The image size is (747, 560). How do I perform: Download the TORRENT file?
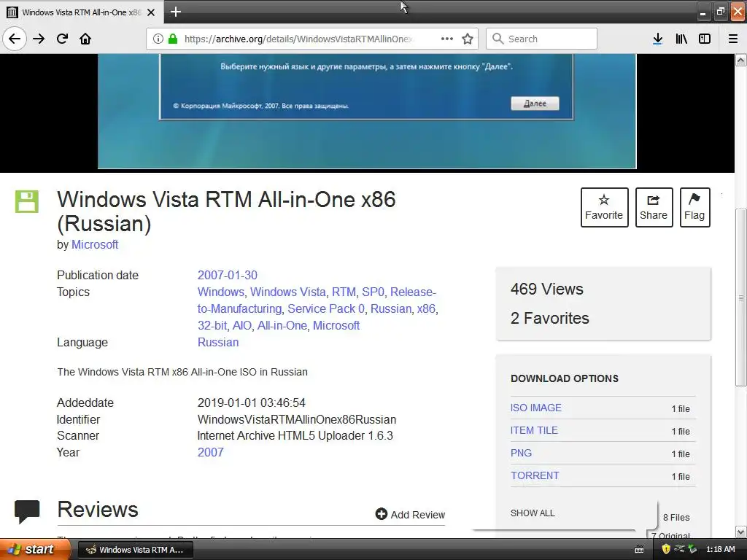(535, 475)
